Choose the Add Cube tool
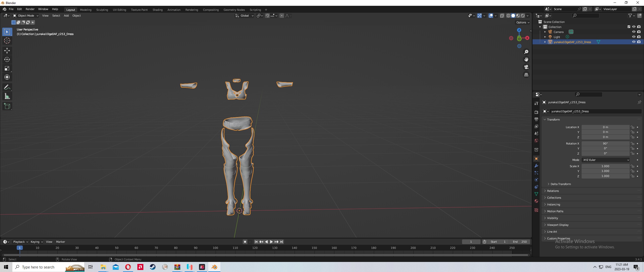 pos(7,106)
